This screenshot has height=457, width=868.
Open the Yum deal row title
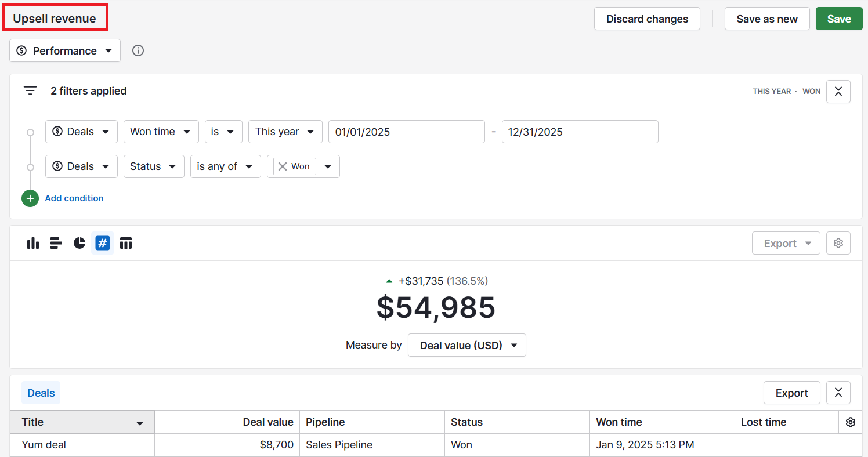[44, 445]
